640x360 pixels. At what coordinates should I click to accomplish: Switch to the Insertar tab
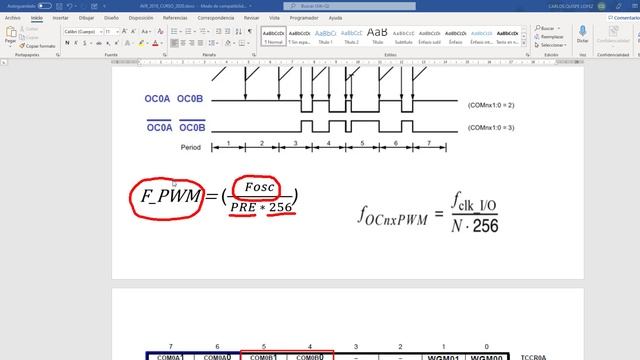pos(60,18)
